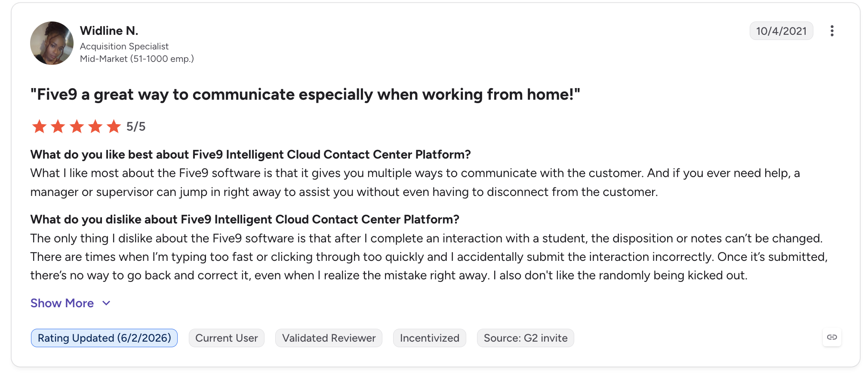This screenshot has height=373, width=868.
Task: Open the three-dot options menu
Action: point(832,31)
